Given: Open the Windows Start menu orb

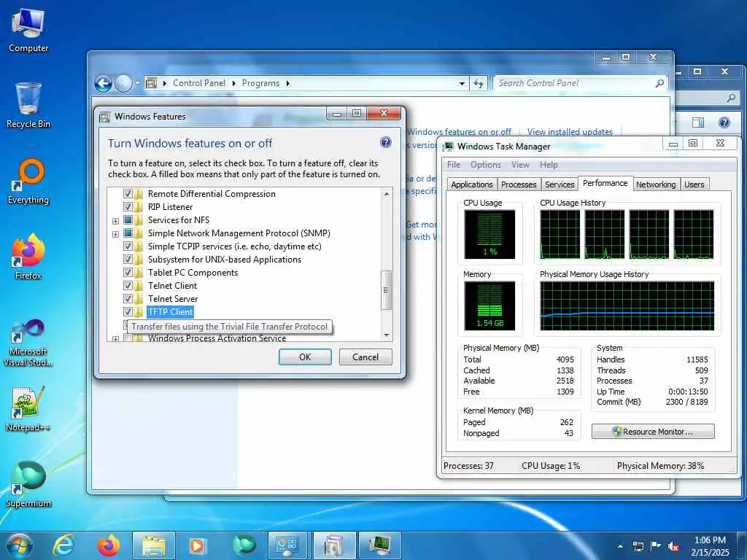Looking at the screenshot, I should pos(20,545).
